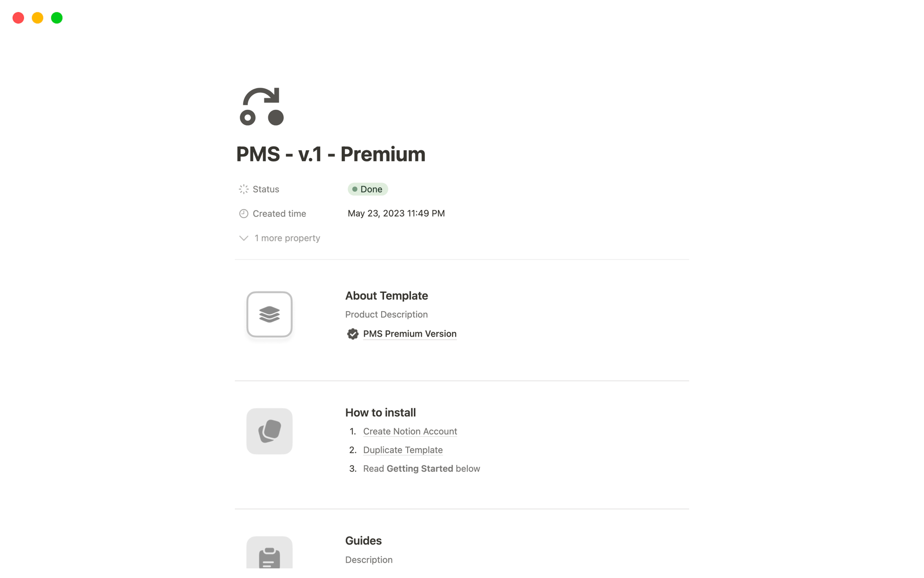Click the clipboard icon beside Guides
This screenshot has height=578, width=924.
click(269, 556)
